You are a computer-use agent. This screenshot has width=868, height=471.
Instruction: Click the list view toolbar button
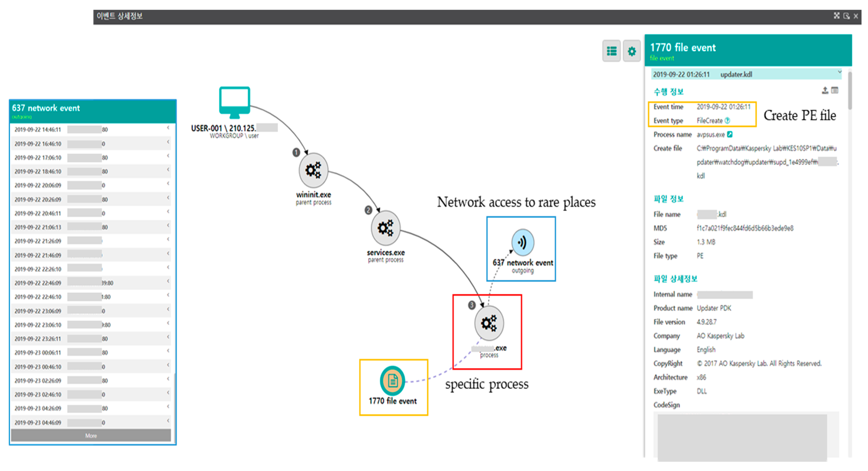click(611, 51)
